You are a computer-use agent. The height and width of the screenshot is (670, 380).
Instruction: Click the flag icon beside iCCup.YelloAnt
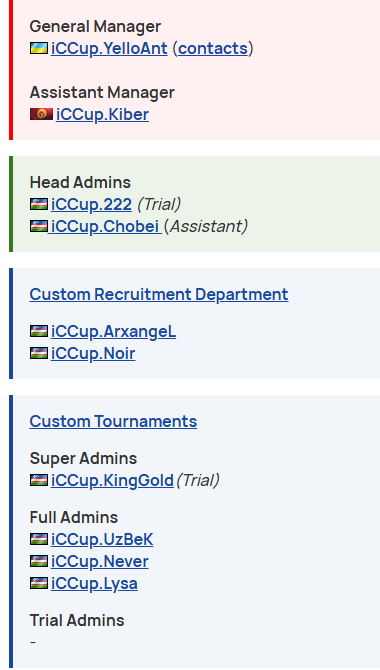[38, 48]
